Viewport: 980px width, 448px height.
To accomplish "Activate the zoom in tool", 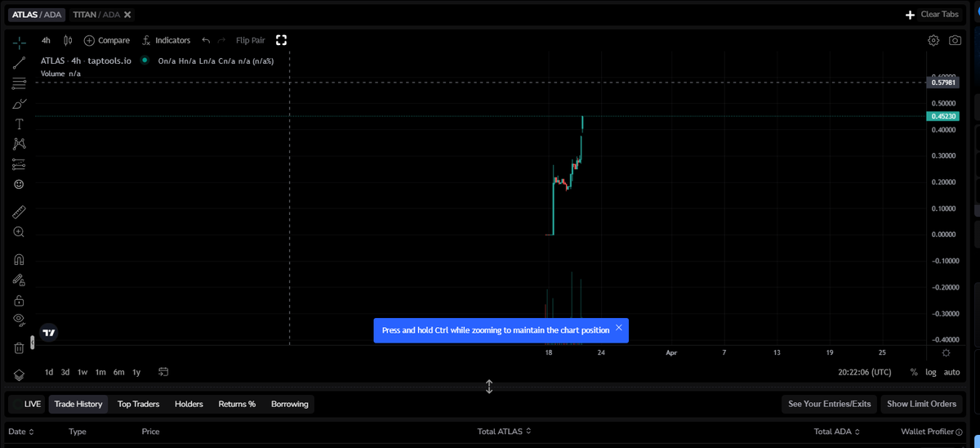I will (19, 232).
